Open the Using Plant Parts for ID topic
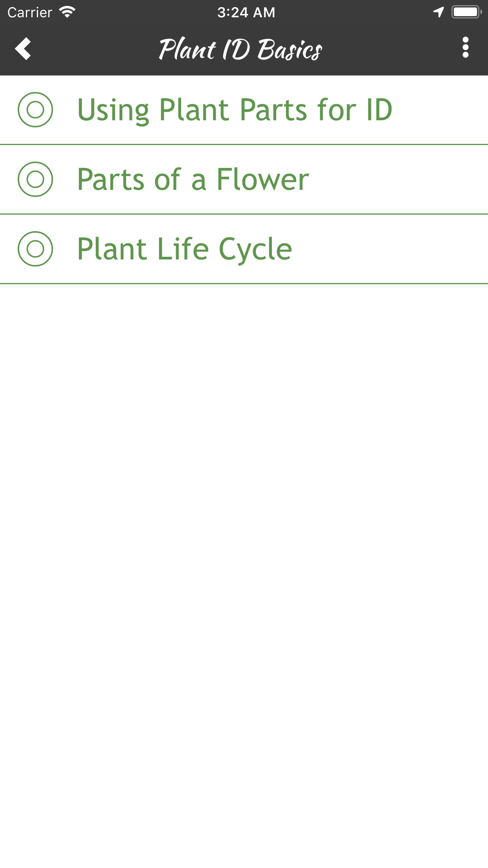Screen dimensions: 488x868 235,110
